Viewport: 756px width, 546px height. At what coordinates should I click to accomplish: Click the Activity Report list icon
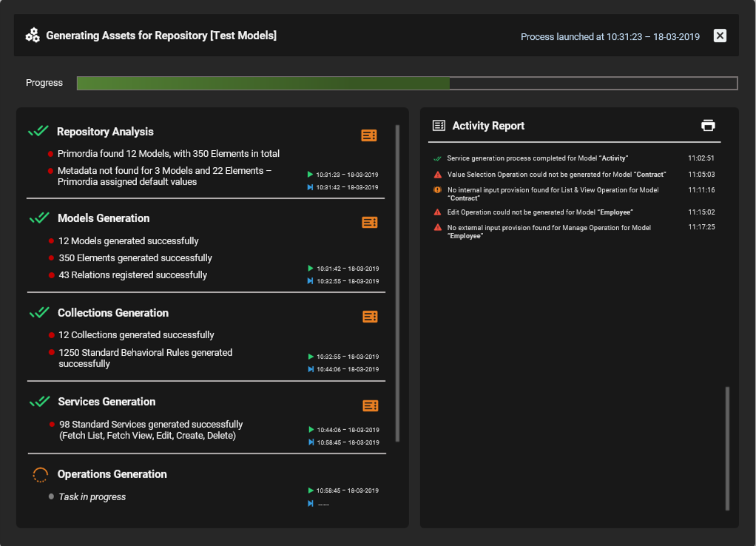click(439, 126)
